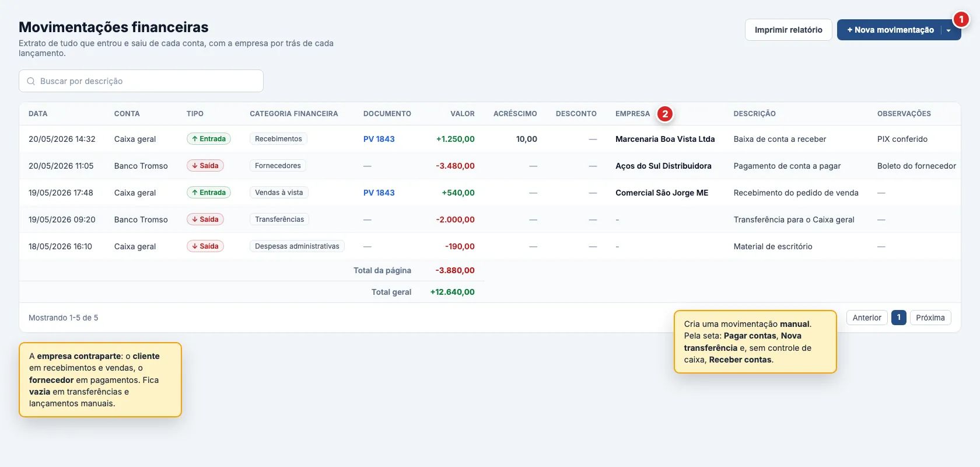Click the value '-3.480,00'

point(456,166)
